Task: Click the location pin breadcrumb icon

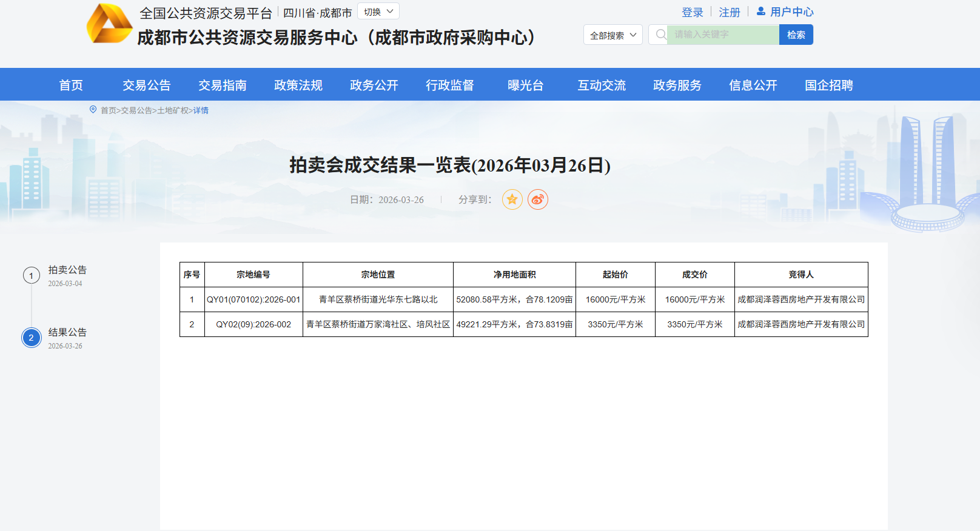Action: point(93,110)
